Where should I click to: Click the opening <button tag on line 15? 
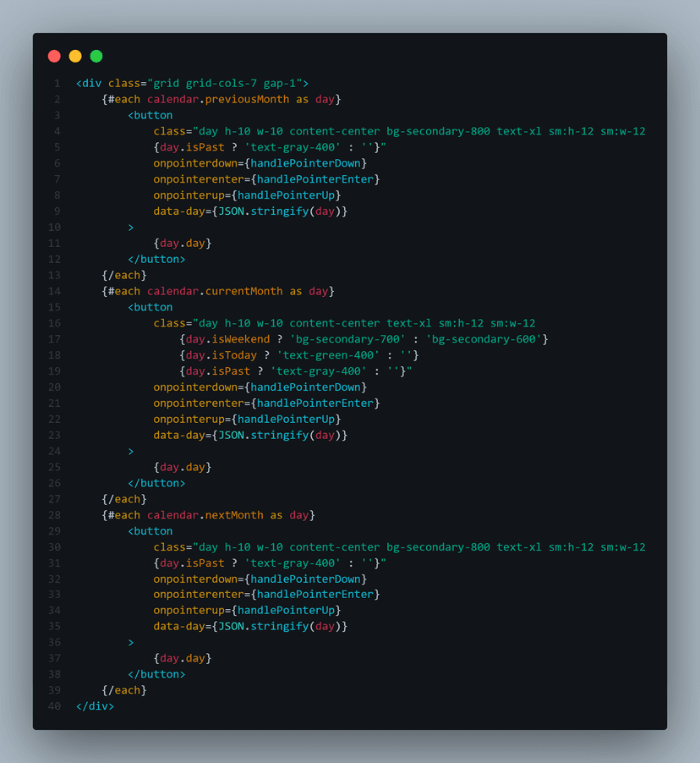coord(150,307)
